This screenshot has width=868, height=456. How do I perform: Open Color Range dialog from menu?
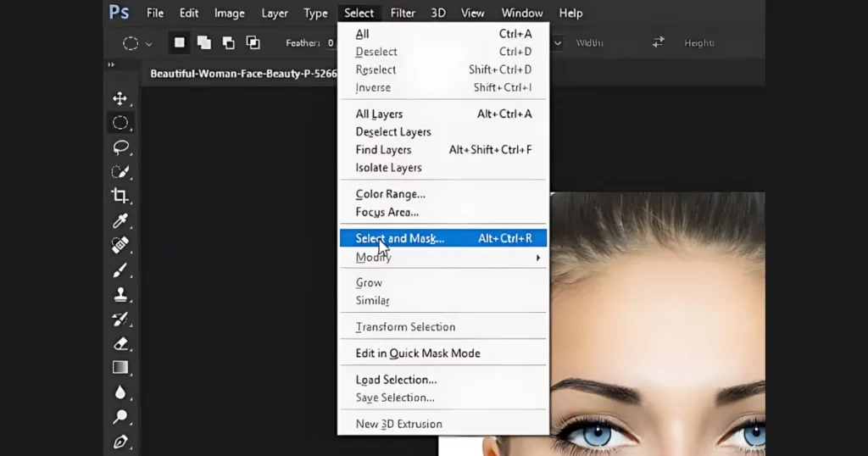(x=442, y=194)
